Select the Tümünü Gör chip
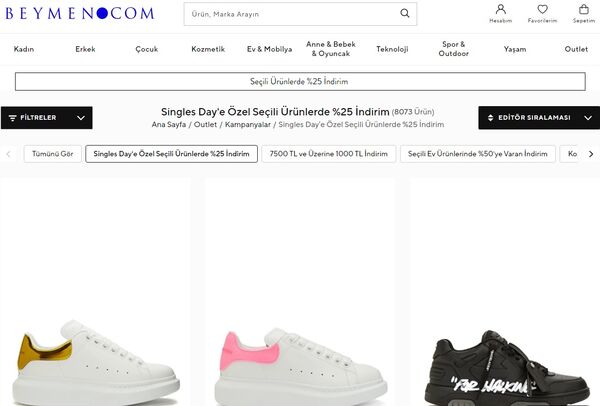The width and height of the screenshot is (600, 406). (53, 154)
